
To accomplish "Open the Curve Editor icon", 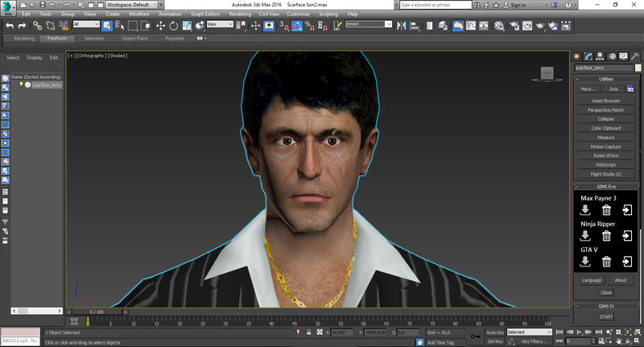I will point(471,26).
